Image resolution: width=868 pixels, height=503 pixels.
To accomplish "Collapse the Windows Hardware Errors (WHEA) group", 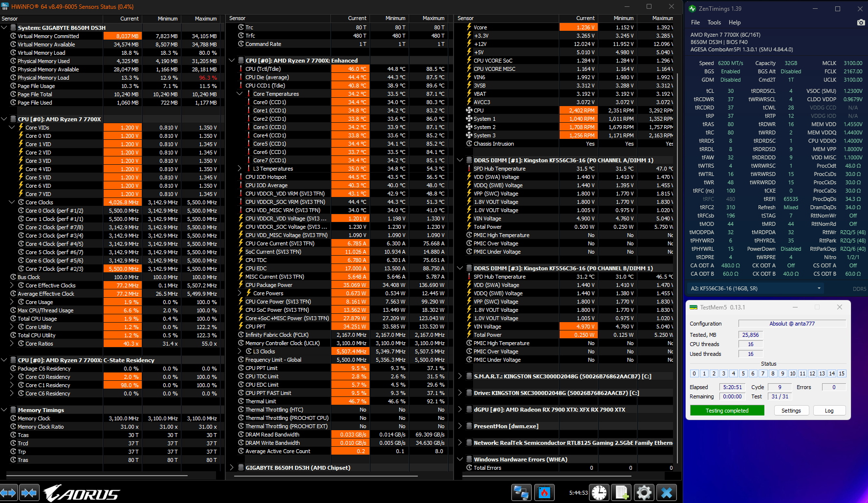I will pyautogui.click(x=460, y=459).
